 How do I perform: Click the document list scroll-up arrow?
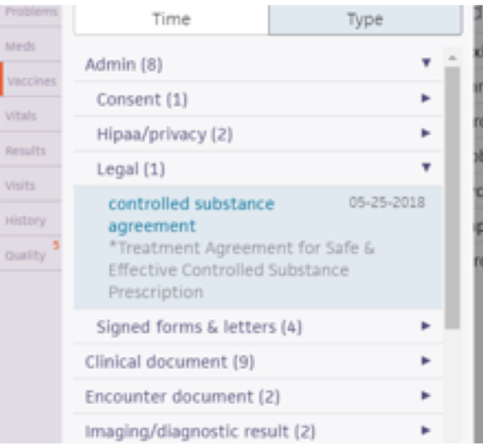pyautogui.click(x=452, y=58)
